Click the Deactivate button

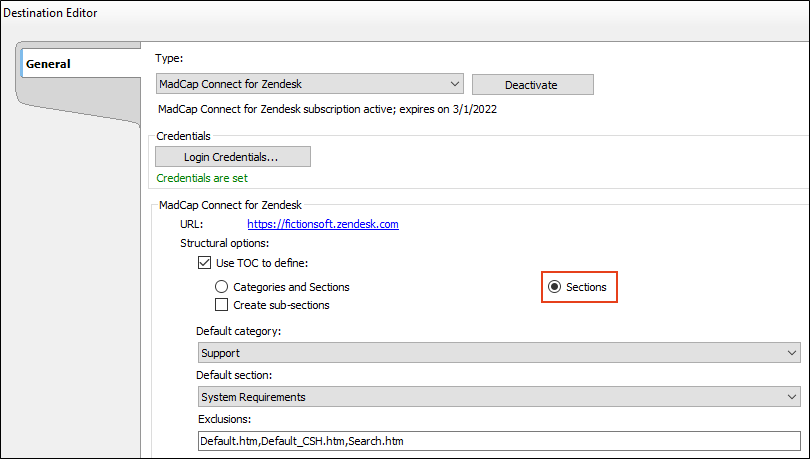tap(533, 85)
